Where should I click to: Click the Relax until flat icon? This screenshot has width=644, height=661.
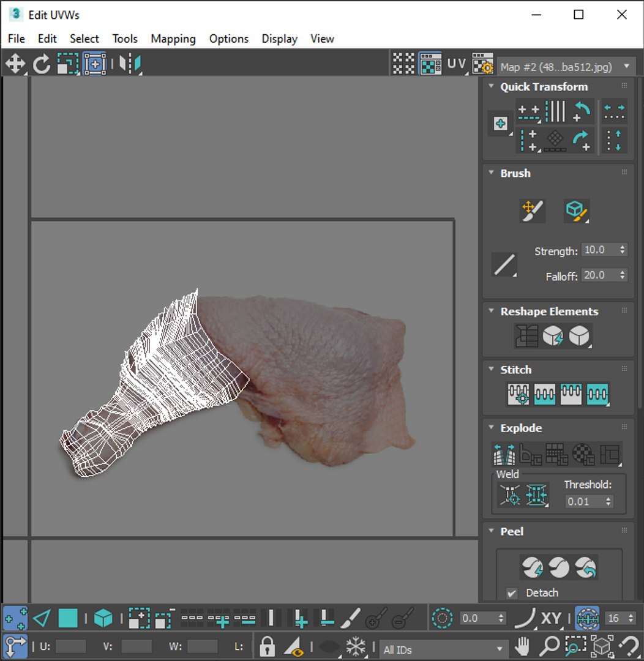553,336
